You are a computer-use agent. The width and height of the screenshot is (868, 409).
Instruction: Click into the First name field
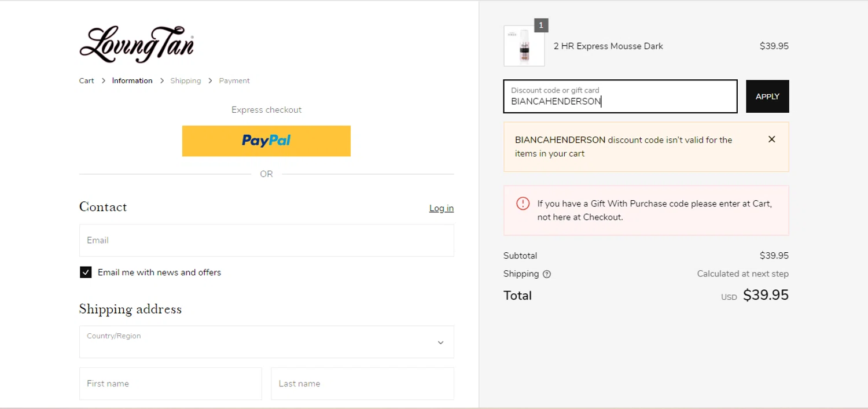pos(170,384)
